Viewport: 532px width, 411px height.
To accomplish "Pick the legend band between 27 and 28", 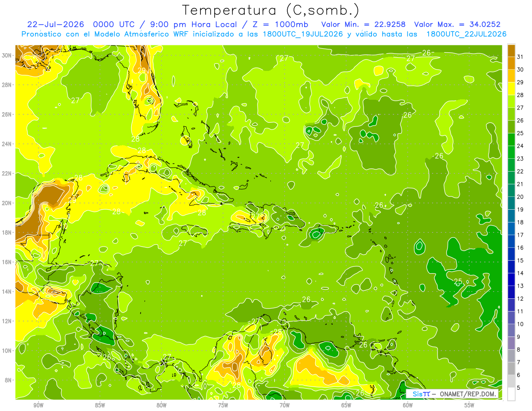I will tap(511, 101).
